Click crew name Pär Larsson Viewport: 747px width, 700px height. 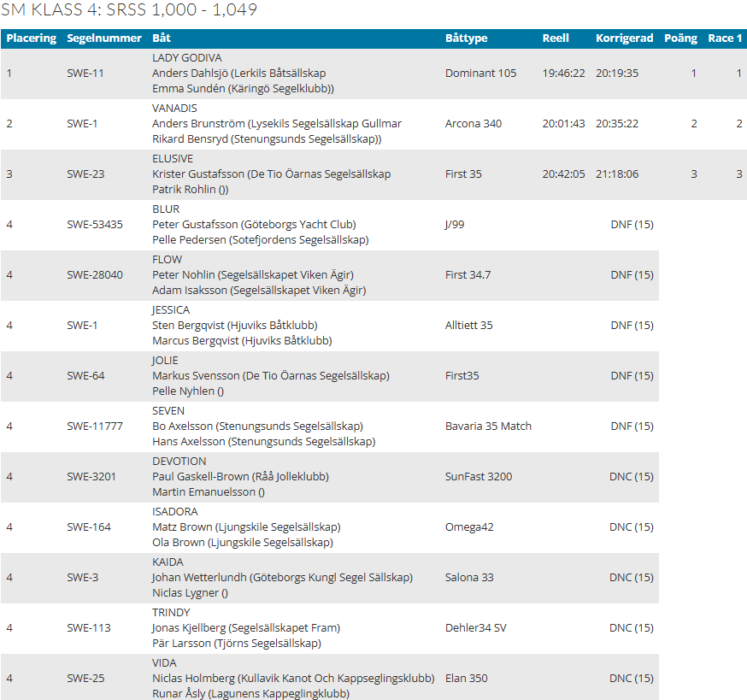[x=181, y=644]
